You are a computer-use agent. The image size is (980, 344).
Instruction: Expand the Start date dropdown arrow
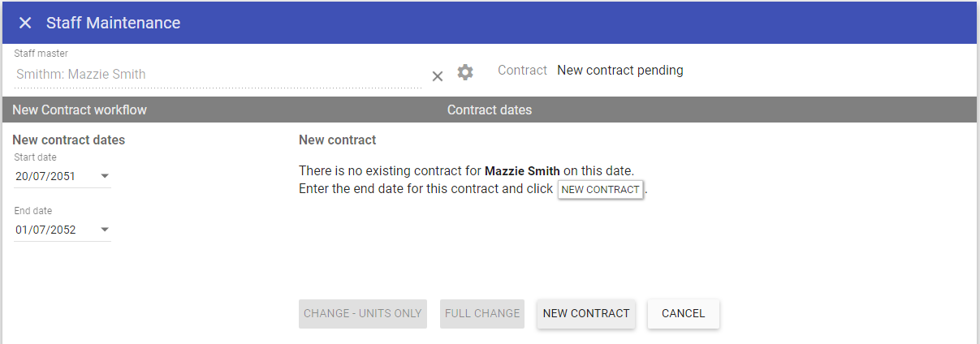pos(104,176)
